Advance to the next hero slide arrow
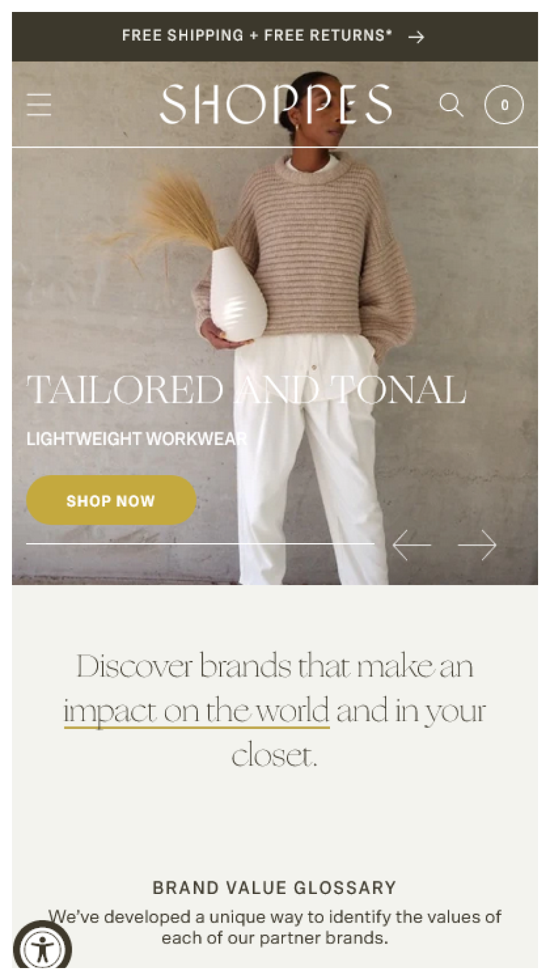550x980 pixels. [477, 545]
